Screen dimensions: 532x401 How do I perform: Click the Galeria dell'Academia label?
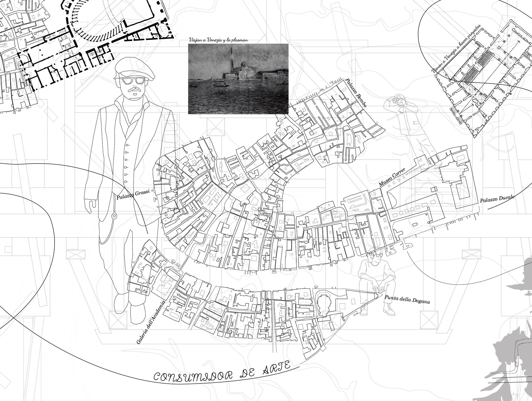[151, 322]
